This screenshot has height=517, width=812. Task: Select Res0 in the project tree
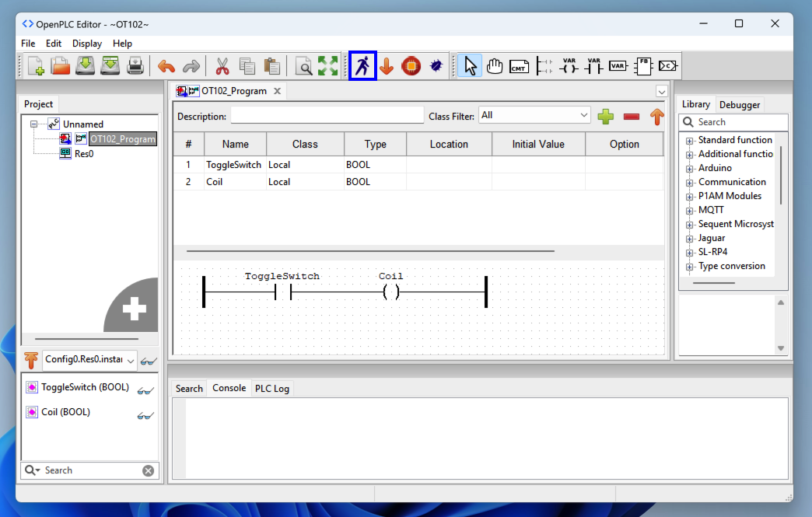tap(83, 154)
